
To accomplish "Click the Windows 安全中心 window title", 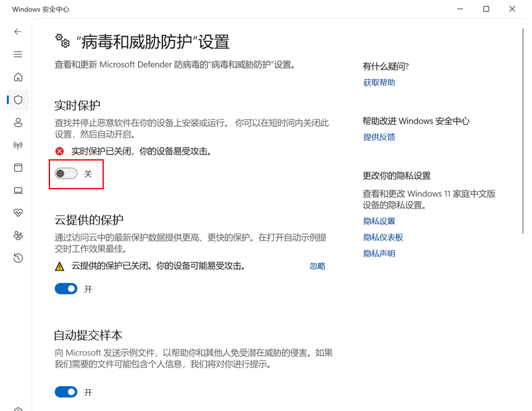I will pyautogui.click(x=41, y=9).
